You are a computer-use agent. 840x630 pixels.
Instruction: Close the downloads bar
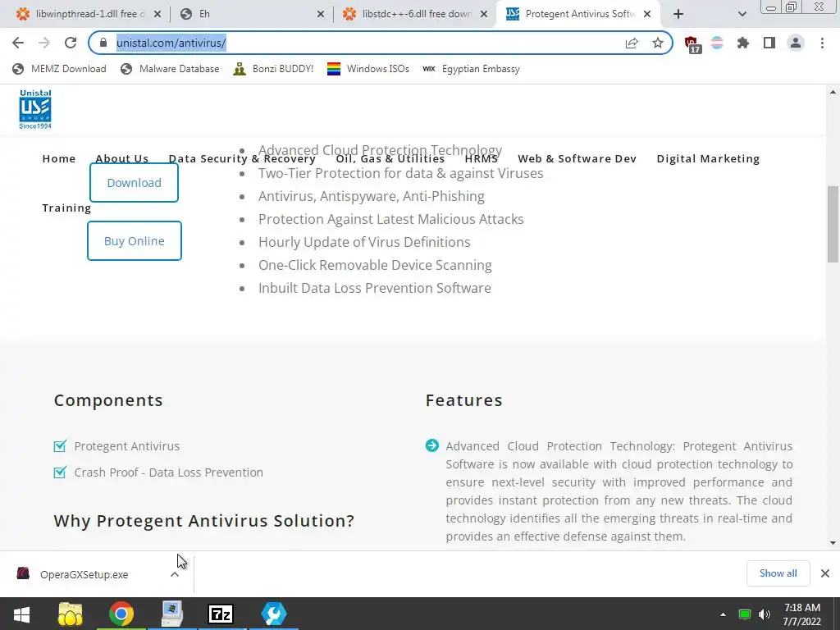(x=825, y=573)
